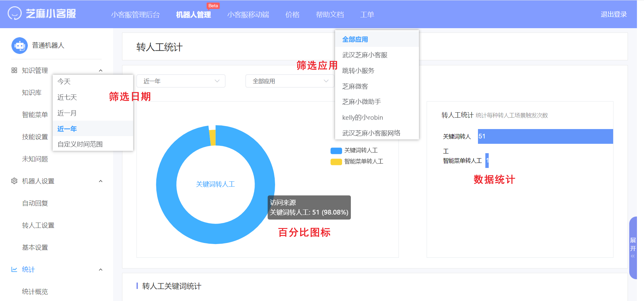Image resolution: width=644 pixels, height=301 pixels.
Task: Select 全部应用 in the app list
Action: pos(377,39)
